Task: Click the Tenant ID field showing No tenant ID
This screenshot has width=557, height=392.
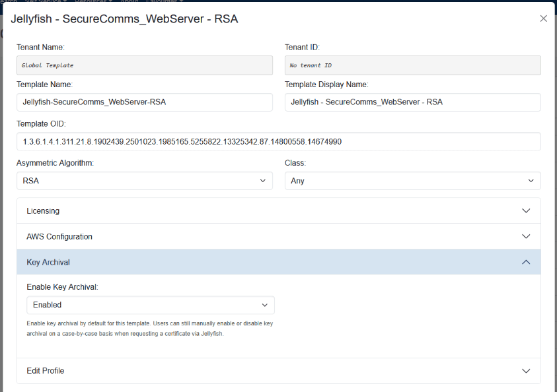Action: [413, 65]
